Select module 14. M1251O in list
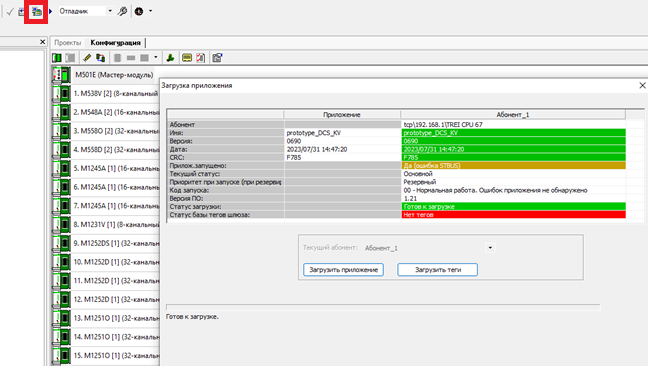The height and width of the screenshot is (366, 648). 117,337
